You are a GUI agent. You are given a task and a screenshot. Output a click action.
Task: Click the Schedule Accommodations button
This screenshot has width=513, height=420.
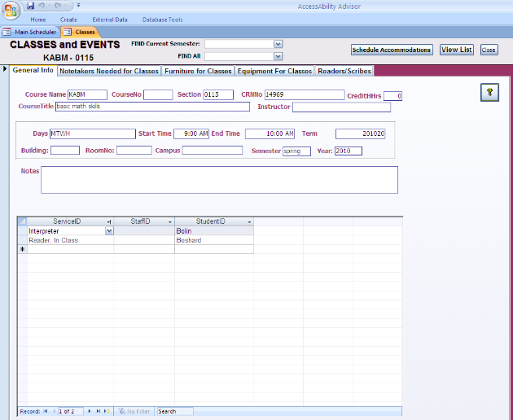pos(392,50)
